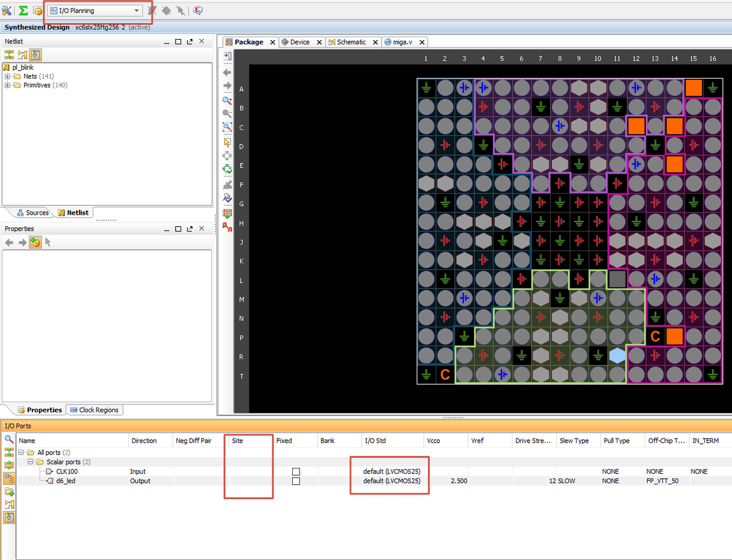
Task: Click the orange pin at A15
Action: 693,88
